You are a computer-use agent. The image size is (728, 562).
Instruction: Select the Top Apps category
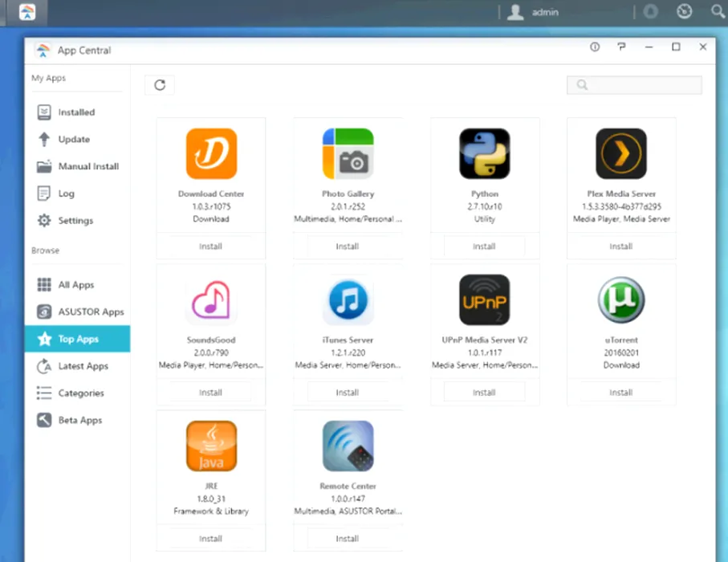[x=77, y=339]
